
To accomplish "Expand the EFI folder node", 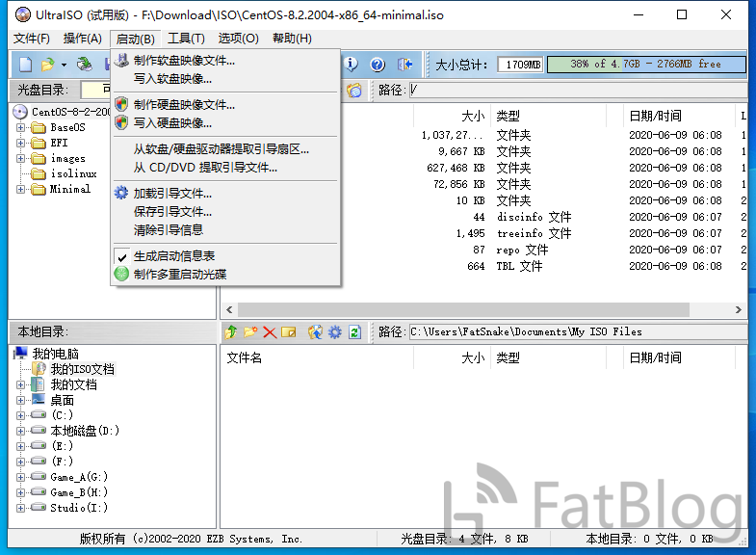I will click(x=20, y=144).
